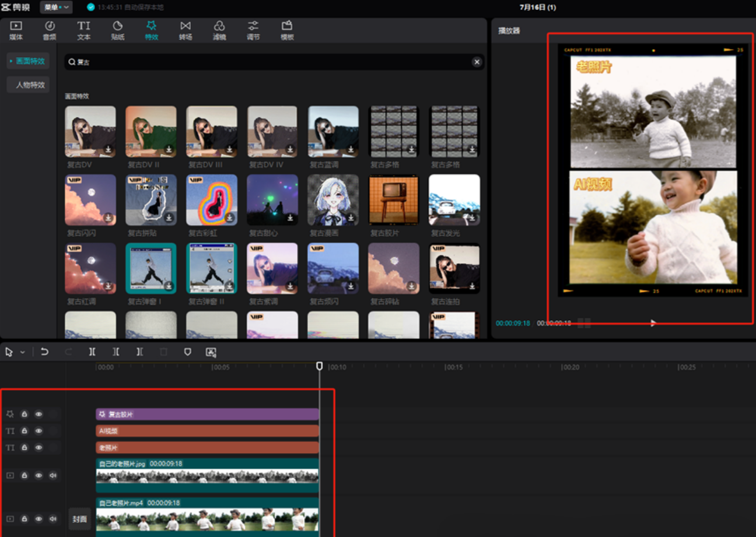Toggle lock on the AI视频 text track
Screen dimensions: 756x537
24,431
